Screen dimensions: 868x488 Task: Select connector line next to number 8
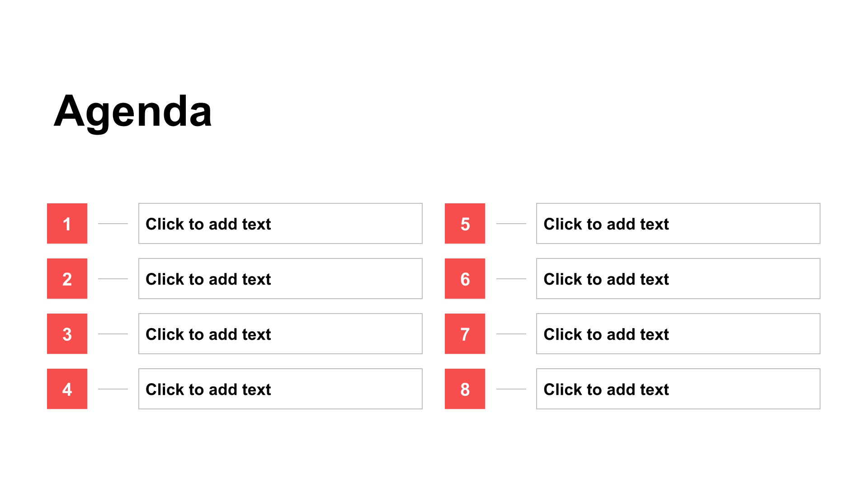click(511, 389)
